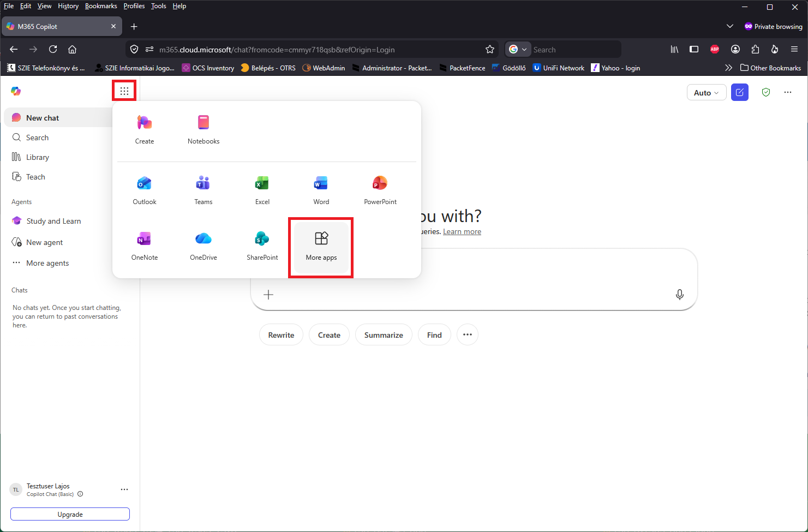Open the Firefox extensions panel
Screen dimensions: 808x532
tap(755, 49)
